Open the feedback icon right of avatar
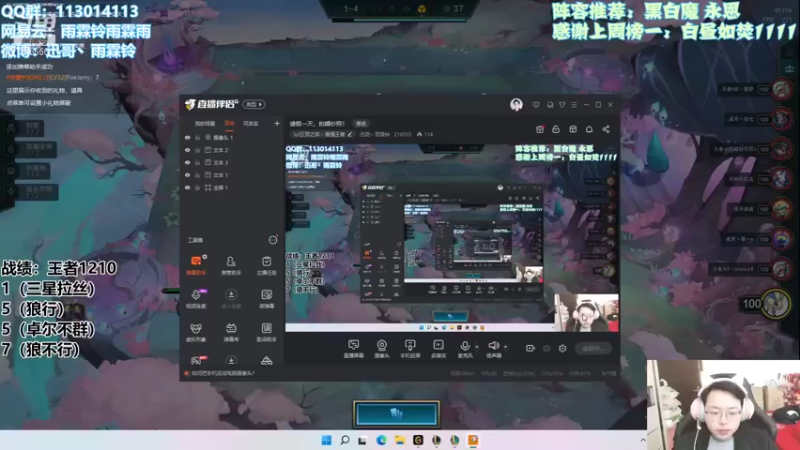The image size is (800, 450). [x=536, y=105]
